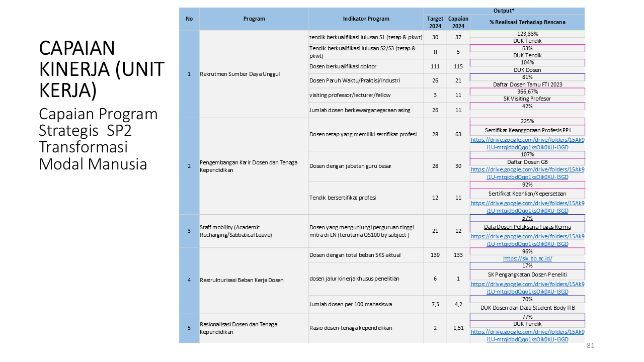Click the slide page number 81
This screenshot has height=362, width=644.
click(591, 346)
